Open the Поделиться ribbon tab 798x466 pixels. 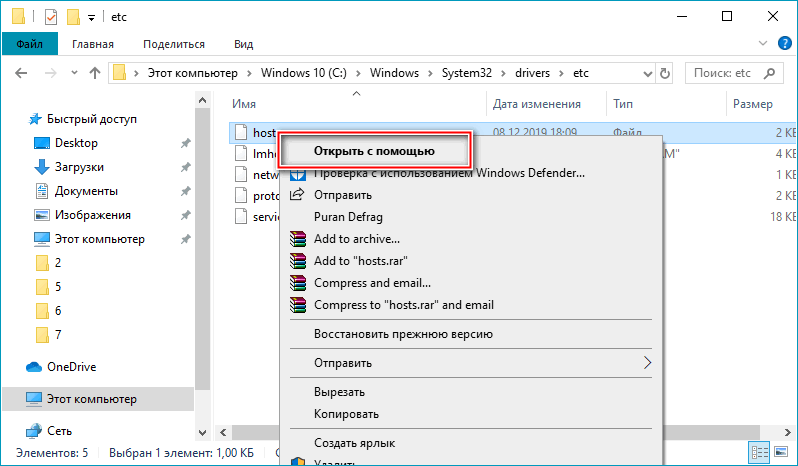pos(174,44)
